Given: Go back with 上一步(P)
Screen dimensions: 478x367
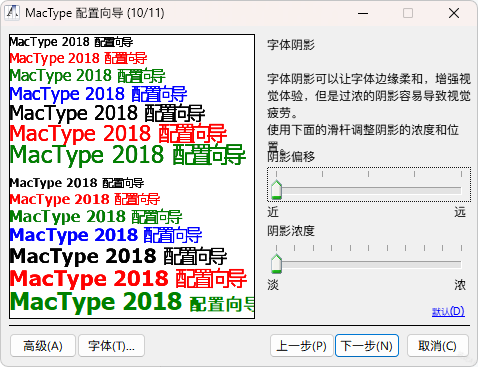Looking at the screenshot, I should click(x=302, y=346).
